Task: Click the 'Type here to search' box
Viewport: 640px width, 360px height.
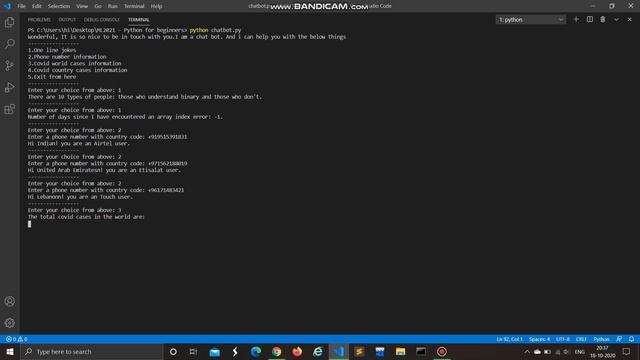Action: point(91,351)
